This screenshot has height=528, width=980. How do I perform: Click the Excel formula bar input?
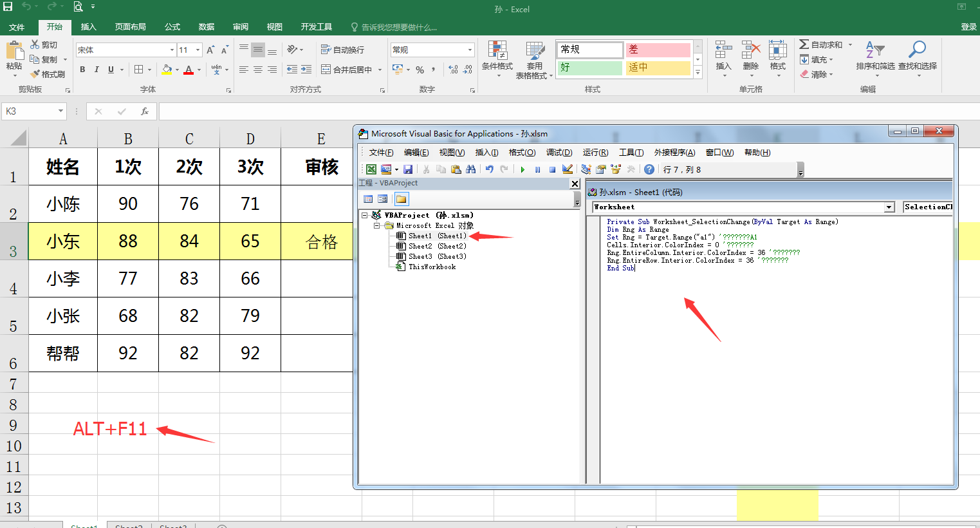point(569,111)
